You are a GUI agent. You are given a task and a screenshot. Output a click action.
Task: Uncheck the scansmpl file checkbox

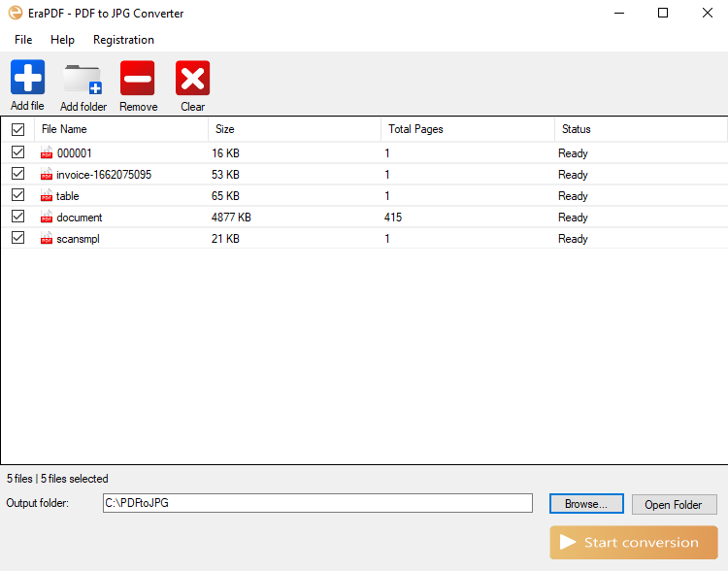point(18,237)
